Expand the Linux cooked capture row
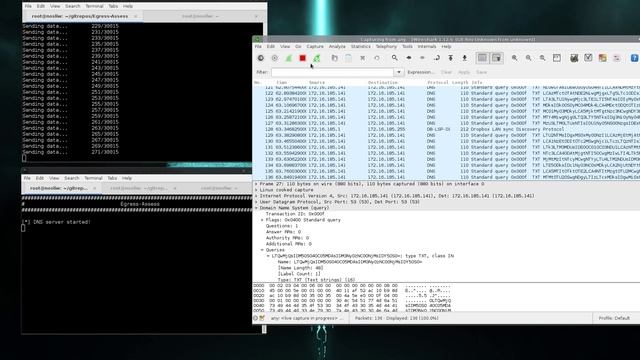This screenshot has width=640, height=360. point(256,190)
